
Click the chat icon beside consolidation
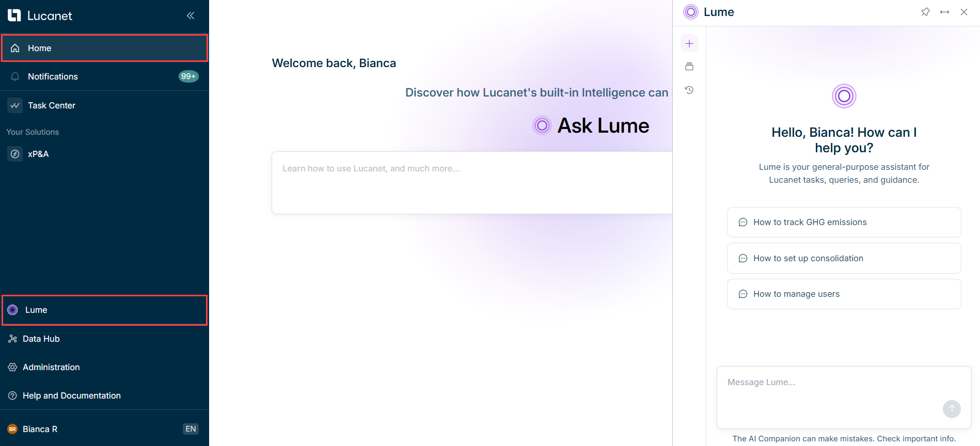click(x=743, y=258)
